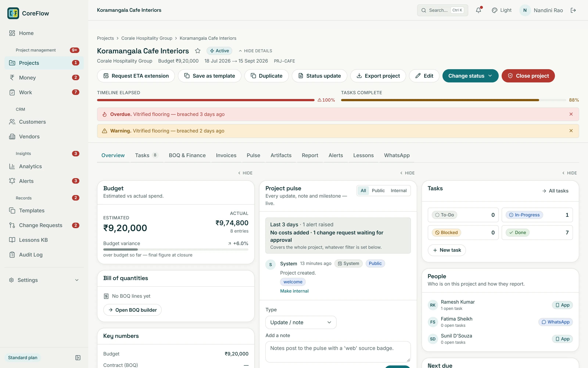Image resolution: width=588 pixels, height=368 pixels.
Task: Click the logout icon beside Nandini Rao
Action: click(x=573, y=10)
